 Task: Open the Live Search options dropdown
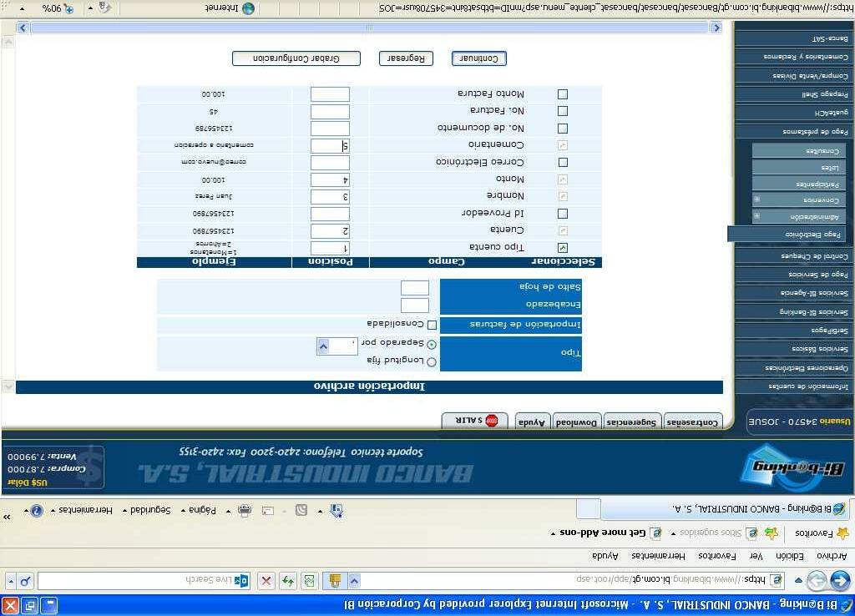11,582
